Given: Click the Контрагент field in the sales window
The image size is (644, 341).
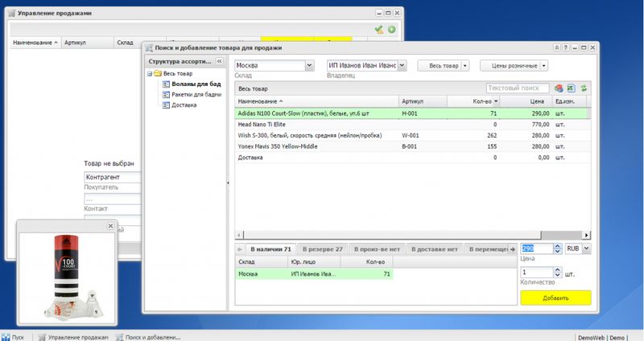Looking at the screenshot, I should [x=113, y=177].
